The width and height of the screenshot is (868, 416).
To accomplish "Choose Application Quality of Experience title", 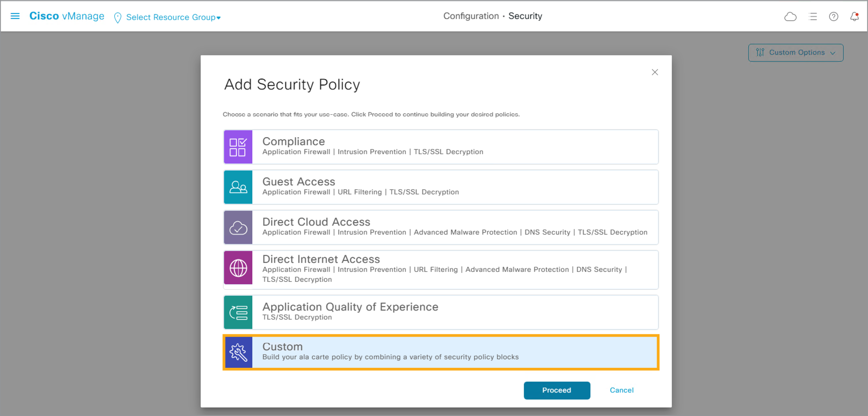I will click(x=350, y=307).
